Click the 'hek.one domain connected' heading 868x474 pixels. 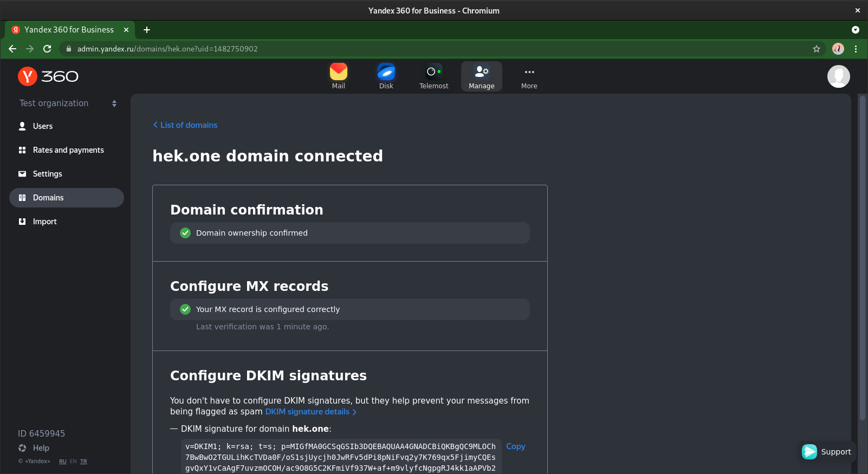coord(268,156)
